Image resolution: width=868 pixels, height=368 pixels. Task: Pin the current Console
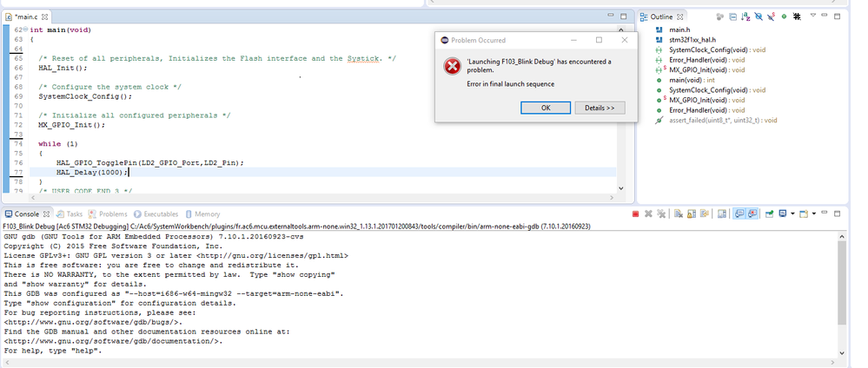[x=770, y=214]
